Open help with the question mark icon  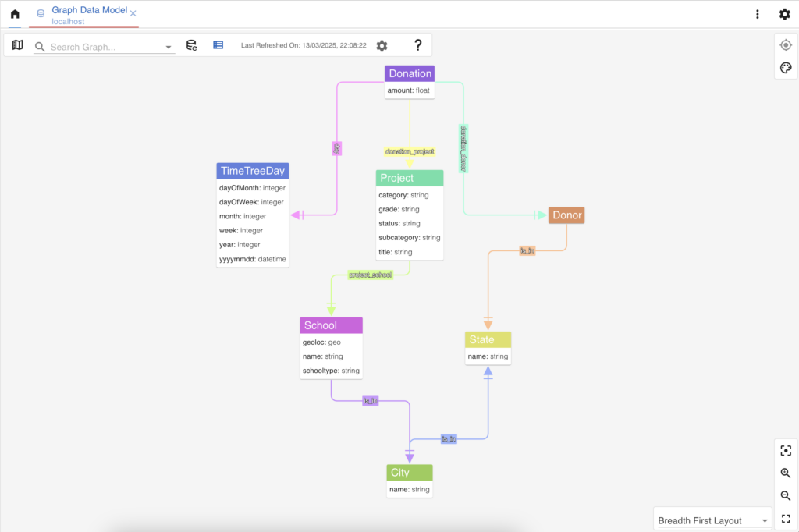417,45
